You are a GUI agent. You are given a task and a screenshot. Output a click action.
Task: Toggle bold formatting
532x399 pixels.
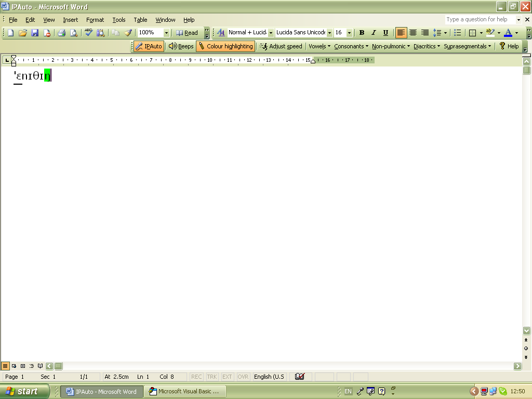pyautogui.click(x=362, y=32)
